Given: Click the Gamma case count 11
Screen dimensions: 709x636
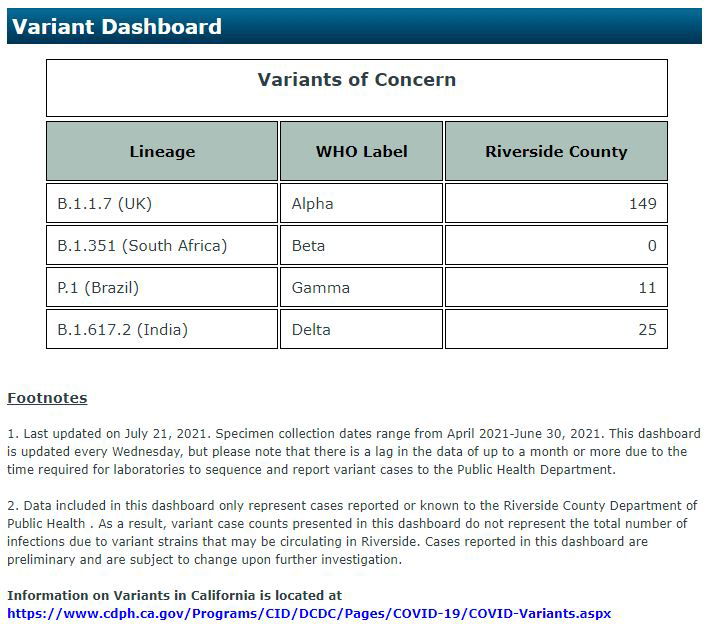Looking at the screenshot, I should pos(646,288).
